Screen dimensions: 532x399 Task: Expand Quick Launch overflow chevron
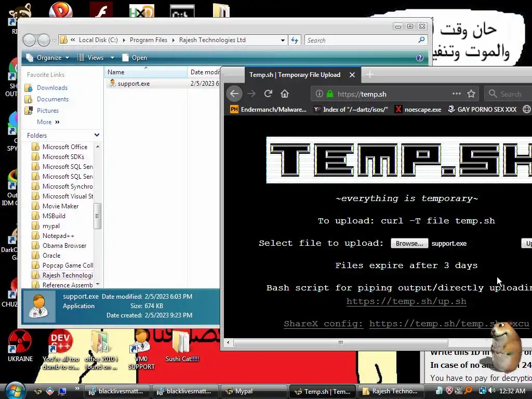[77, 389]
